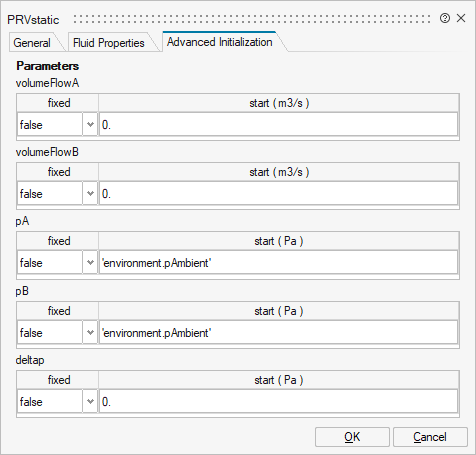
Task: Expand the deltap fixed dropdown arrow
Action: click(x=90, y=401)
